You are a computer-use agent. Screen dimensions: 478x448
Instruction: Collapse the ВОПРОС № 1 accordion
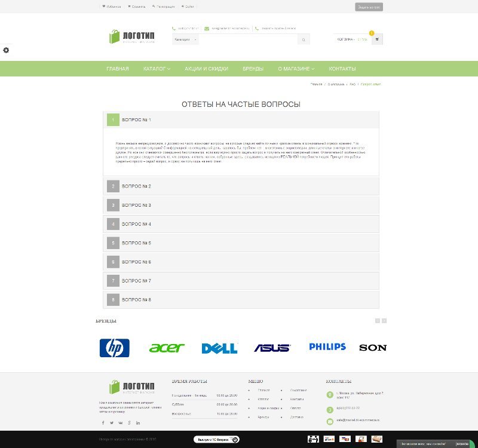pos(241,120)
